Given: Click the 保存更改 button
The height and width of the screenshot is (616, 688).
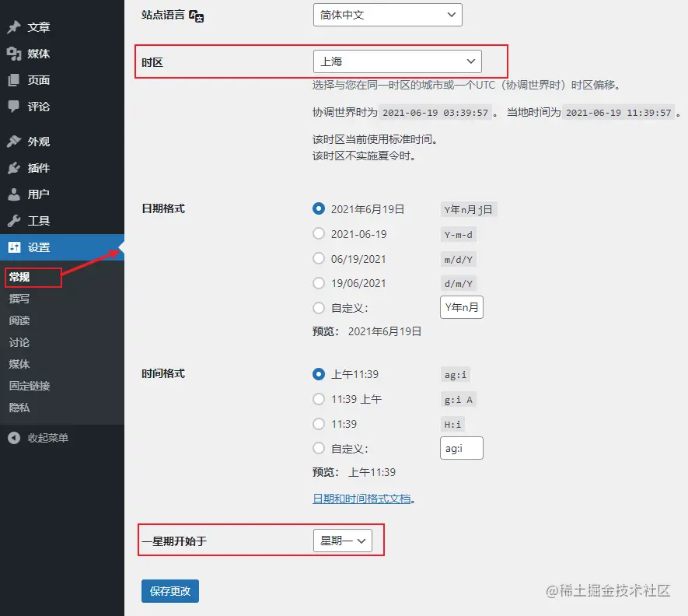Looking at the screenshot, I should coord(169,591).
